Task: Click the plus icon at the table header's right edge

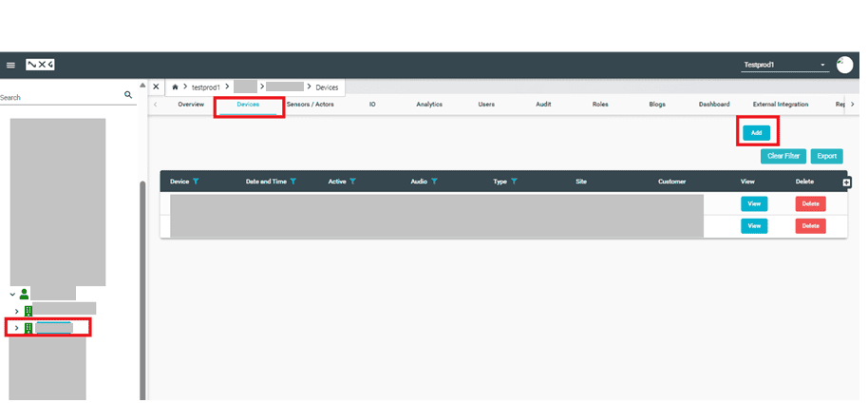Action: pos(846,182)
